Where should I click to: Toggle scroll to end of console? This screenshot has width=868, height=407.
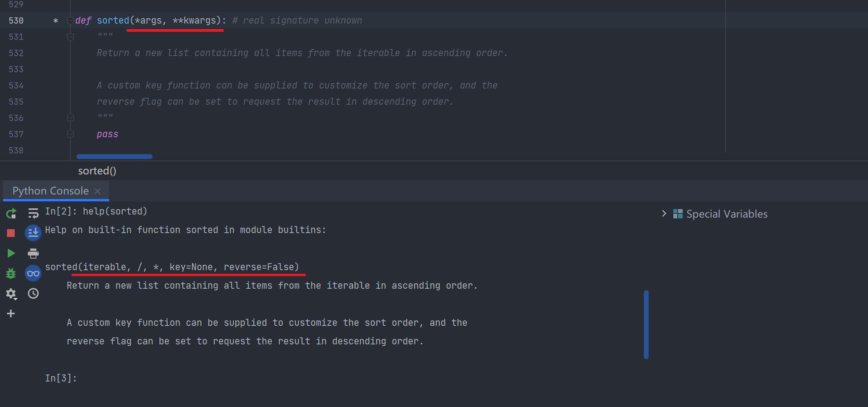click(x=33, y=233)
